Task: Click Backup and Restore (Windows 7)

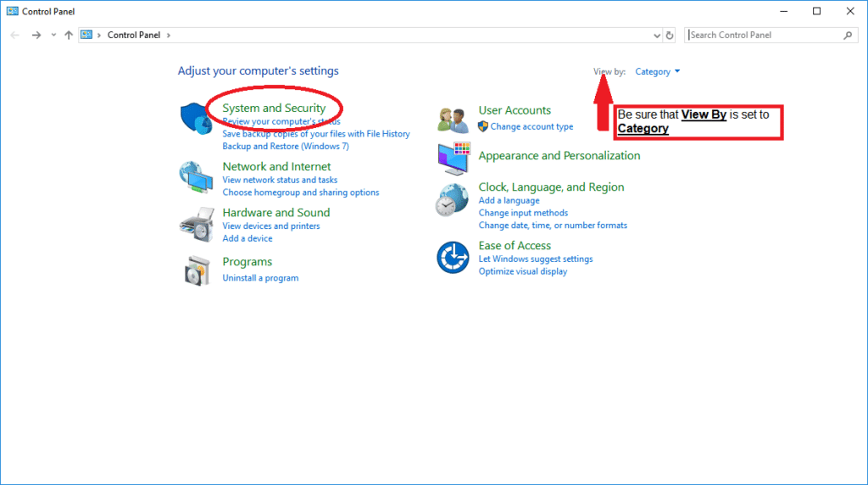Action: point(286,147)
